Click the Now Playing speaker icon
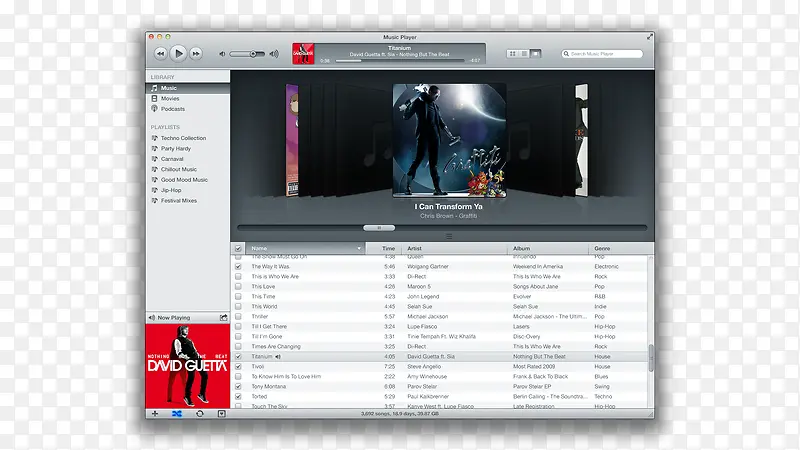Image resolution: width=800 pixels, height=450 pixels. point(152,317)
